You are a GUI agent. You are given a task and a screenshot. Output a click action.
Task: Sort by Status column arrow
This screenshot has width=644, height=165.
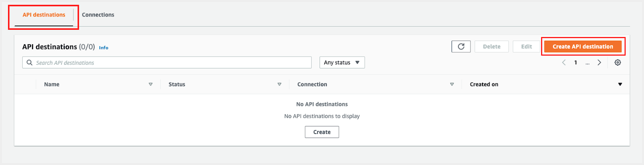279,85
